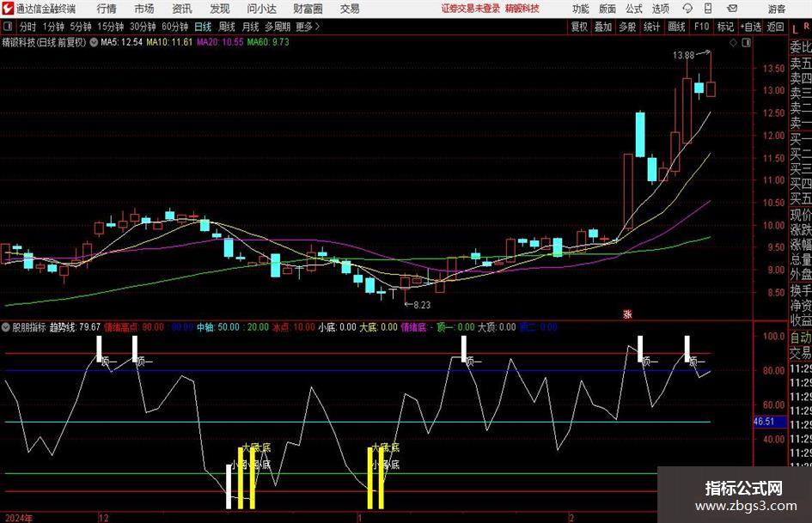This screenshot has width=812, height=523.
Task: Click the Tongdaxin red logo icon
Action: pos(8,9)
